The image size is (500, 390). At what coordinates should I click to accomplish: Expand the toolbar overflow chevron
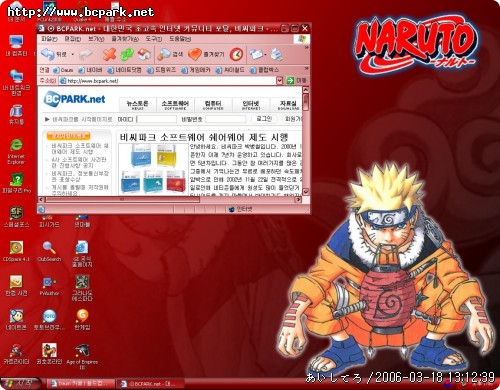point(306,48)
